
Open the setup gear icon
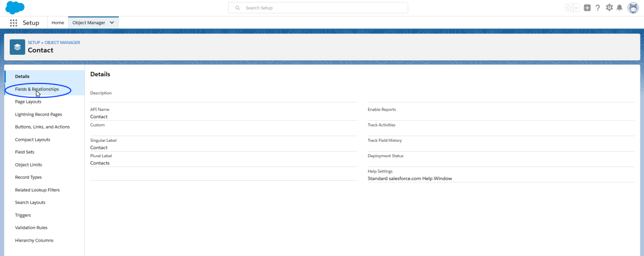tap(609, 8)
